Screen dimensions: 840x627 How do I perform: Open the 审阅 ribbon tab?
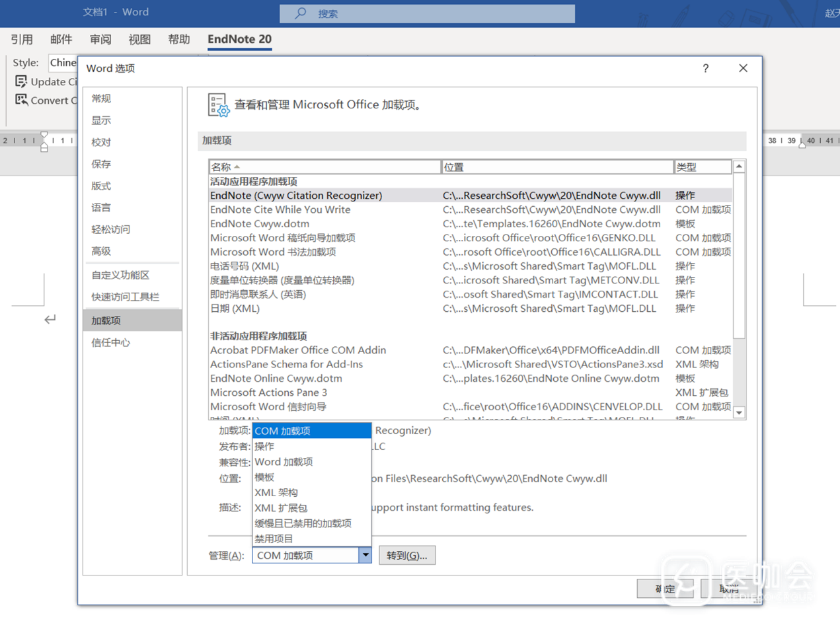[100, 40]
